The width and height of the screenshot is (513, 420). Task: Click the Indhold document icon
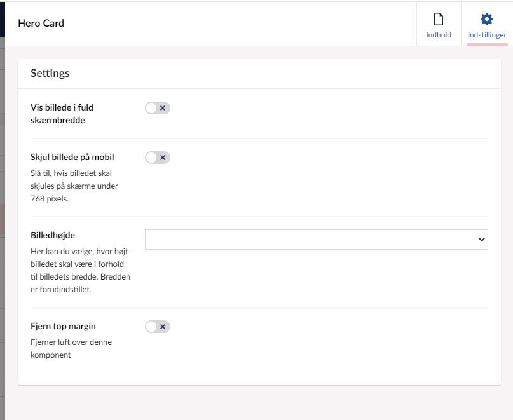click(438, 19)
